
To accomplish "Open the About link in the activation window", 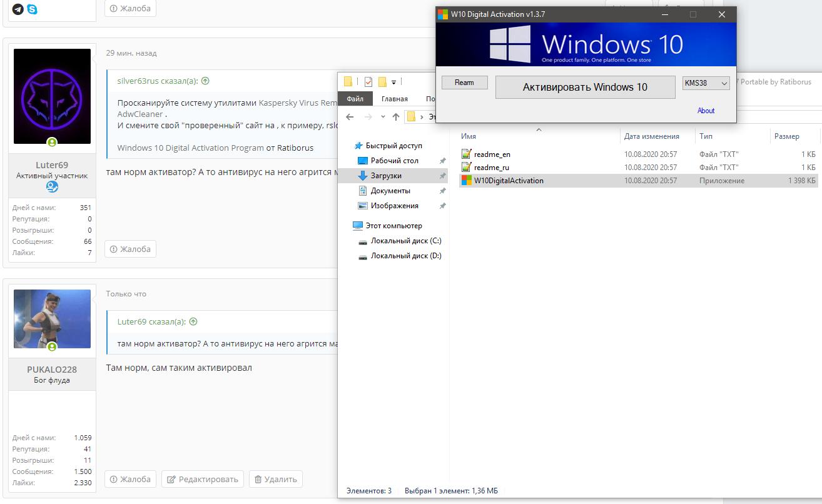I will point(706,111).
